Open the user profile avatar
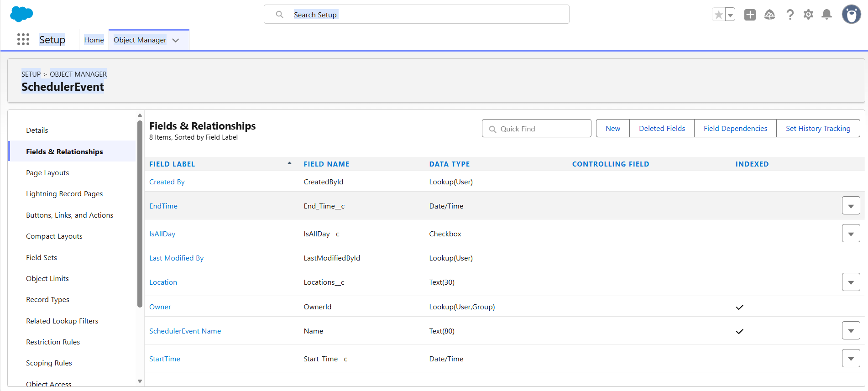The height and width of the screenshot is (391, 868). 851,15
